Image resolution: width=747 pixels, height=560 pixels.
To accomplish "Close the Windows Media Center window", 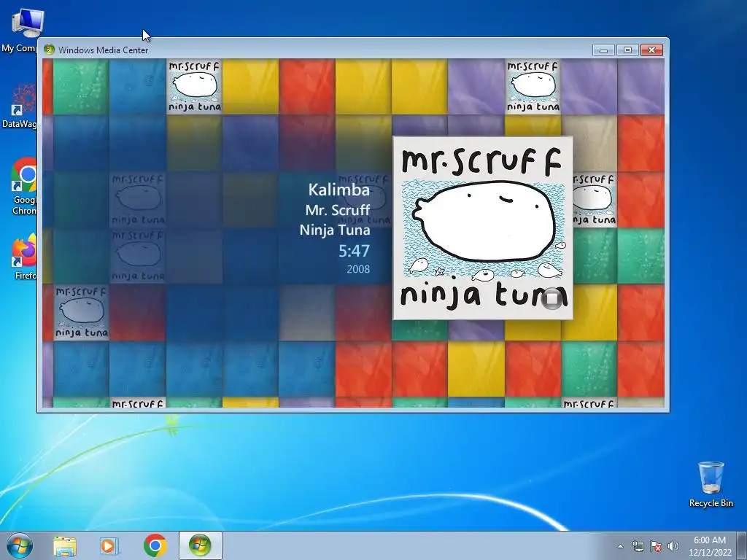I will coord(651,50).
